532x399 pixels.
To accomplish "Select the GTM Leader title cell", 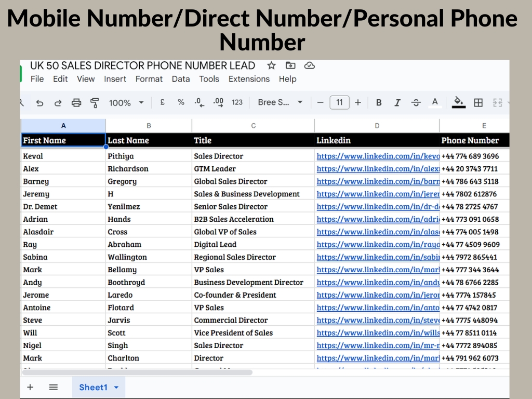I will [x=253, y=169].
